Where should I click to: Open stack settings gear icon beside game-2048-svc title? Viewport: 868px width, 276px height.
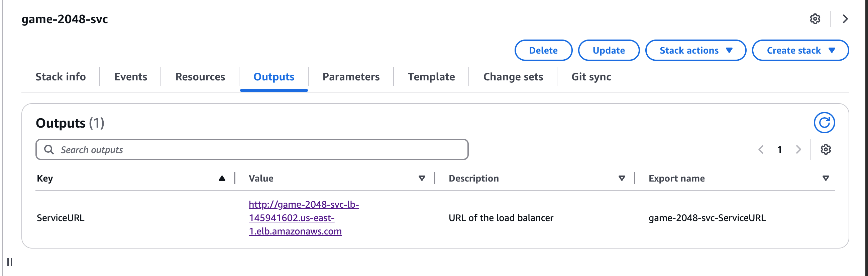click(x=815, y=19)
